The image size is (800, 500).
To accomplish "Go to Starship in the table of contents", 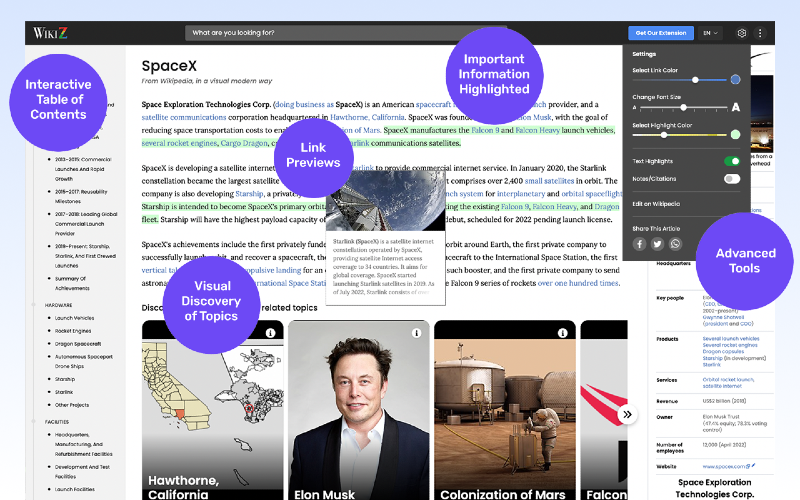I will click(x=65, y=379).
